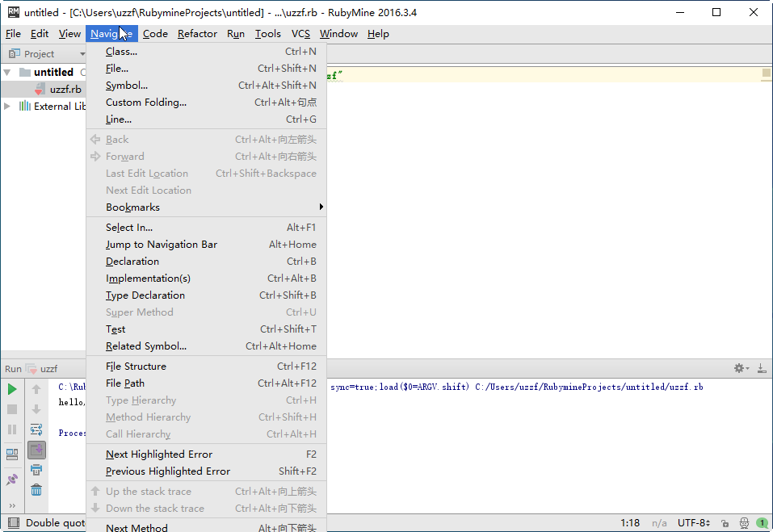Click the Pause output icon
This screenshot has width=773, height=532.
point(12,429)
